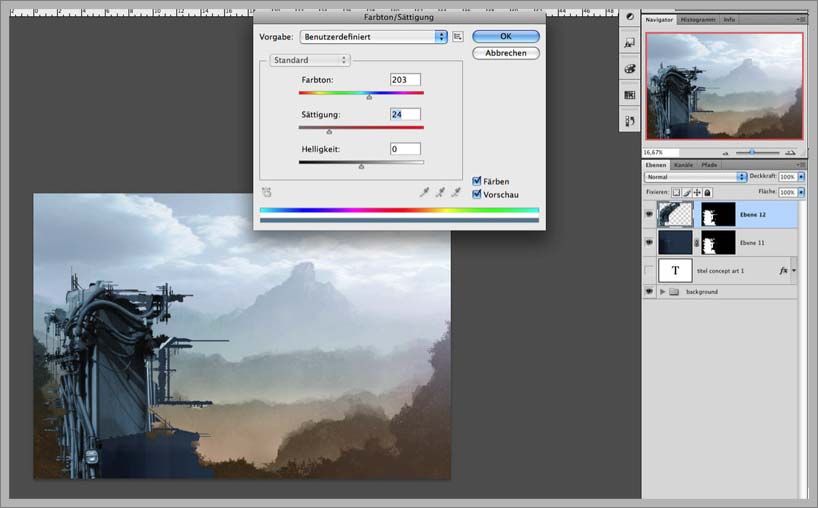
Task: Click the zoom out icon in Navigator
Action: [x=725, y=153]
